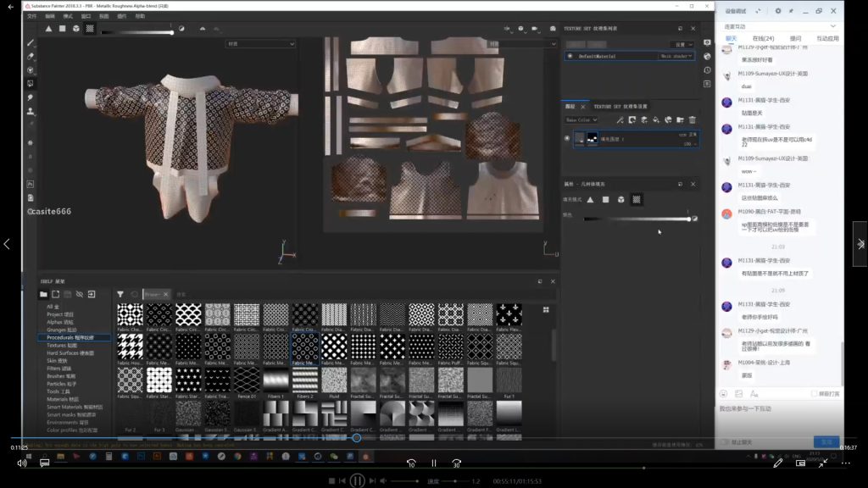Viewport: 868px width, 488px height.
Task: Tick the mute checkbox below chat input
Action: coord(725,442)
